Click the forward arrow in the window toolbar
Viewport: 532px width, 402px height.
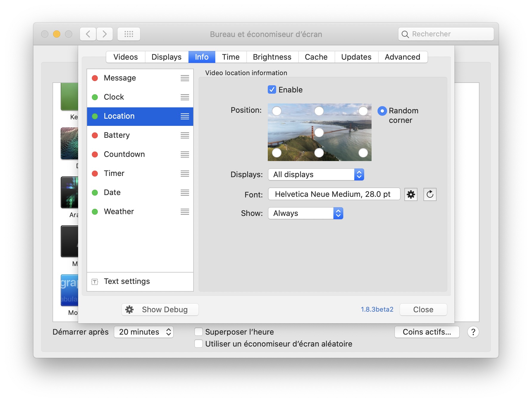click(x=104, y=34)
